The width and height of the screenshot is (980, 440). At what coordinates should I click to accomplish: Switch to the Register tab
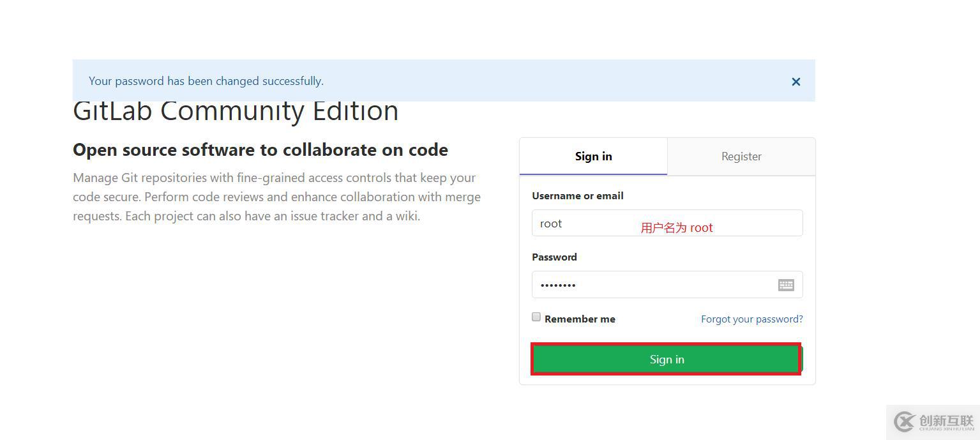[741, 156]
